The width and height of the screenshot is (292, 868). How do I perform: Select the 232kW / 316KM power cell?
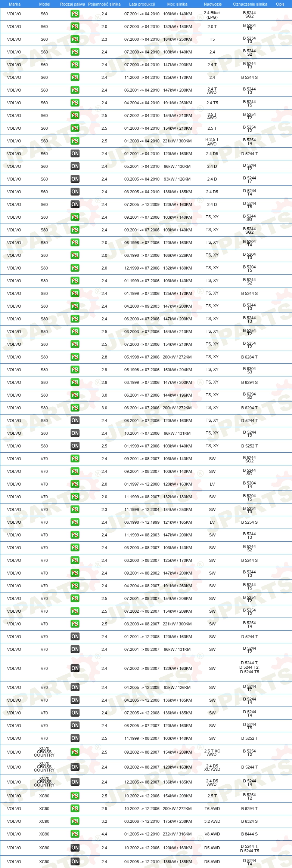pos(177,834)
